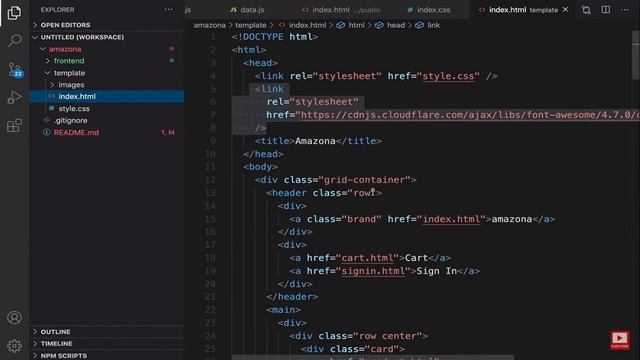Click the Open Changes icon in editor toolbar
Viewport: 640px width, 360px height.
click(586, 10)
